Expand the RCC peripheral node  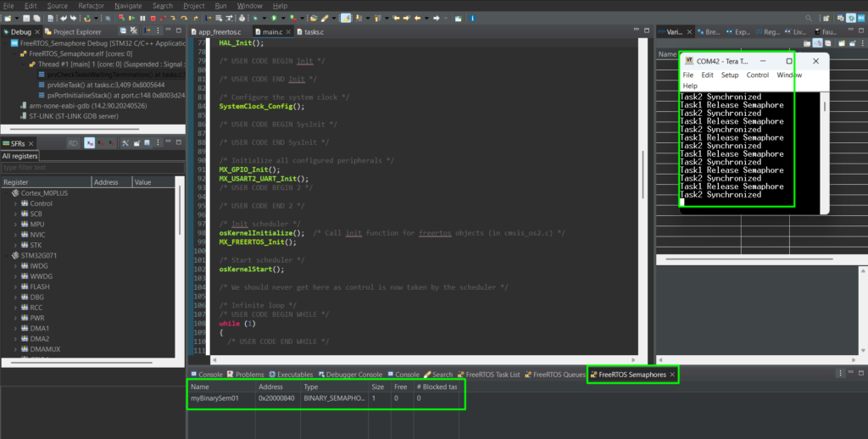pos(15,308)
